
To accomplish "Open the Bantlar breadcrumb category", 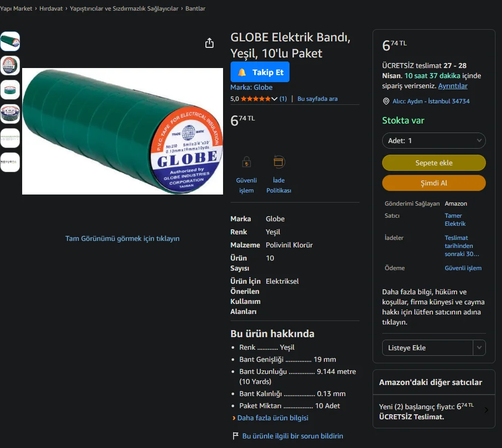I will point(195,9).
